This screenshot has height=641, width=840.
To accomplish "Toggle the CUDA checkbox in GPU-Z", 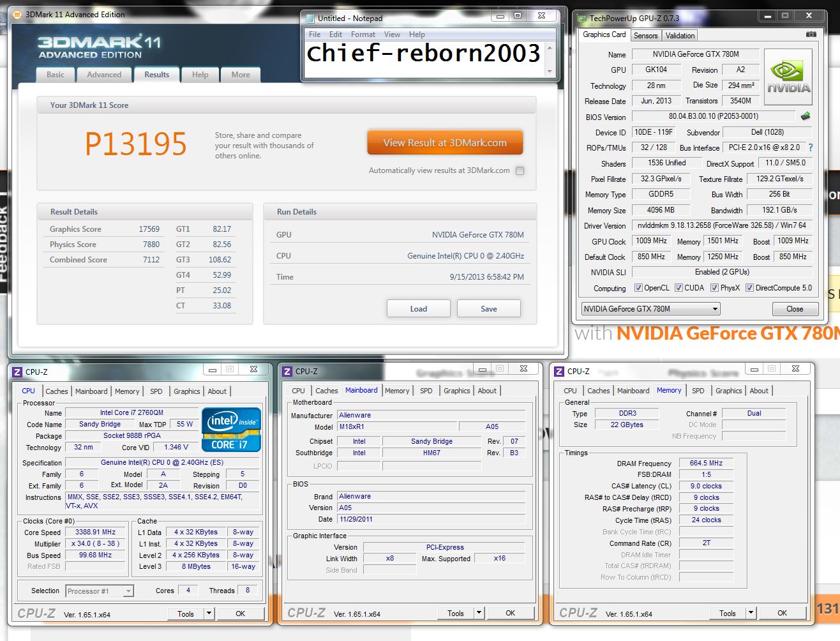I will tap(678, 288).
